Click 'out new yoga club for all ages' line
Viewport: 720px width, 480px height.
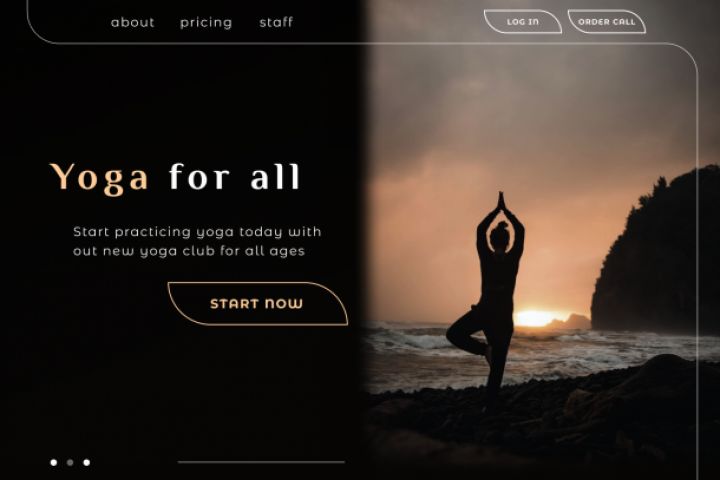[x=189, y=251]
